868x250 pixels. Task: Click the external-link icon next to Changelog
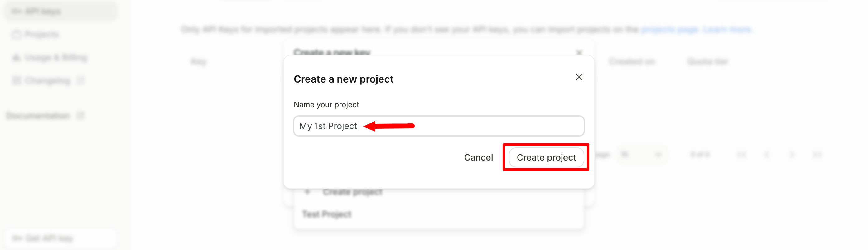pyautogui.click(x=80, y=80)
